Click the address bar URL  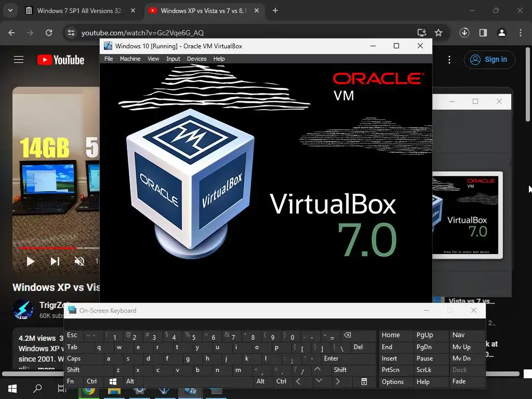[142, 33]
